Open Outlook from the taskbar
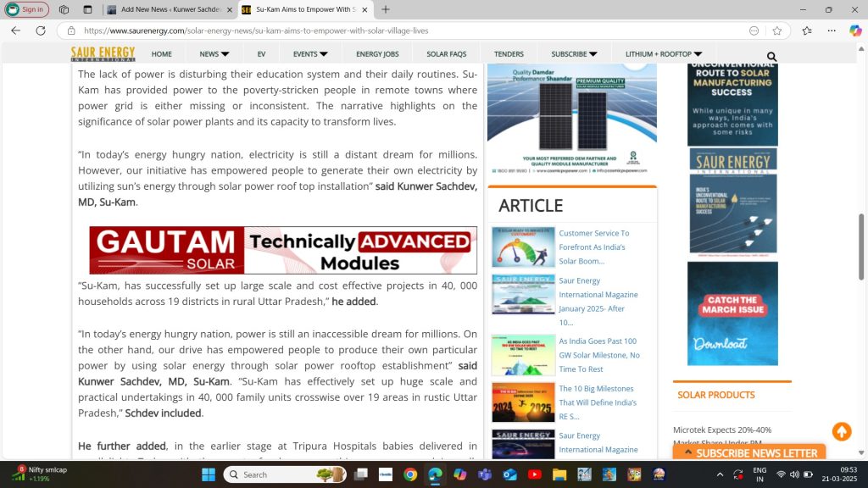 pyautogui.click(x=509, y=474)
